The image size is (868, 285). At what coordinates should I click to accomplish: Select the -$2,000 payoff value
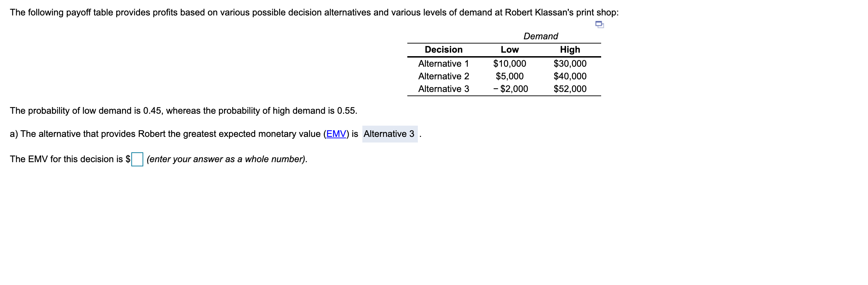tap(510, 89)
